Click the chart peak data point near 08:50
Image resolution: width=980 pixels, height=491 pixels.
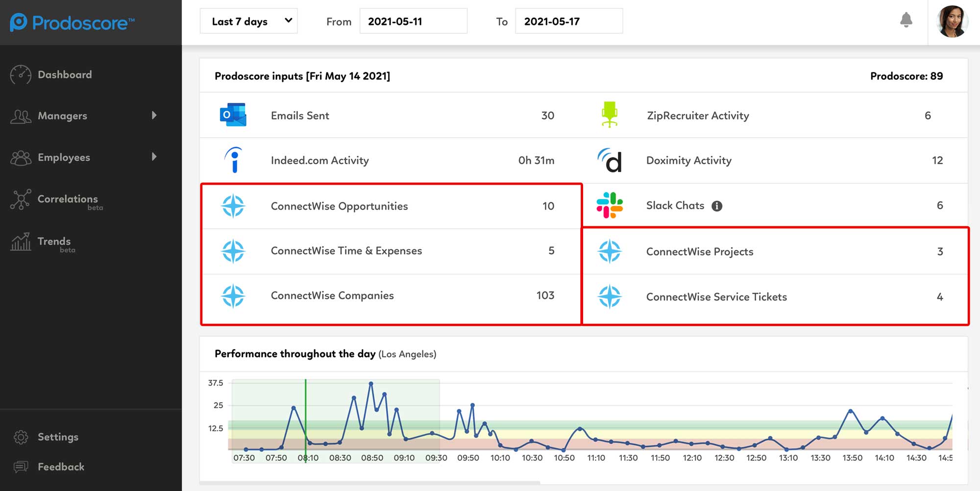[371, 384]
